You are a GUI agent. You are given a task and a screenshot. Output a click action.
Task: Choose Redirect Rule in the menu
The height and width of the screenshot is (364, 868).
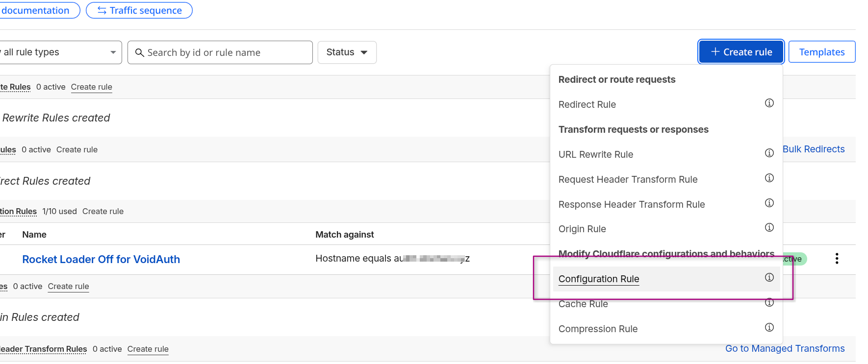click(x=587, y=104)
